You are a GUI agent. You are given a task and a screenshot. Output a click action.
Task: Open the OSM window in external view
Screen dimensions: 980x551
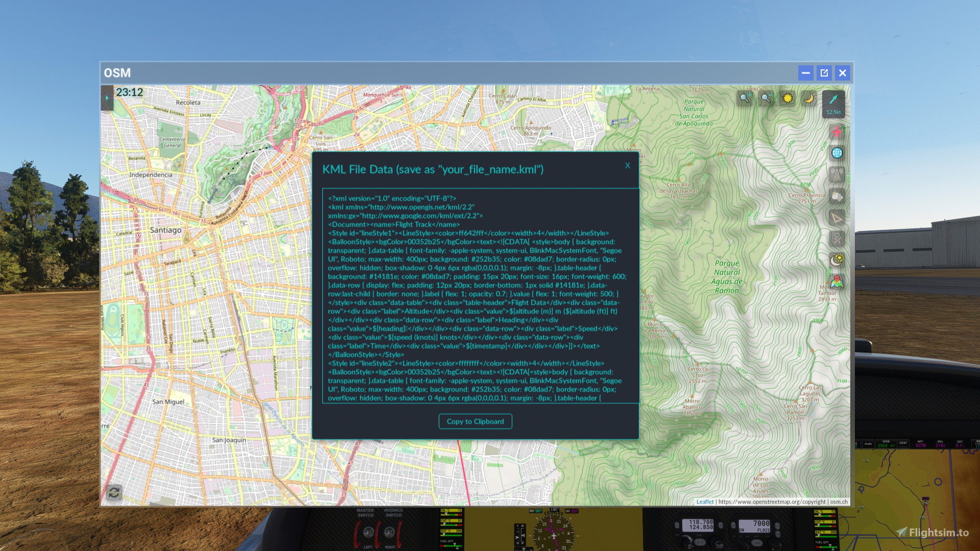point(824,73)
